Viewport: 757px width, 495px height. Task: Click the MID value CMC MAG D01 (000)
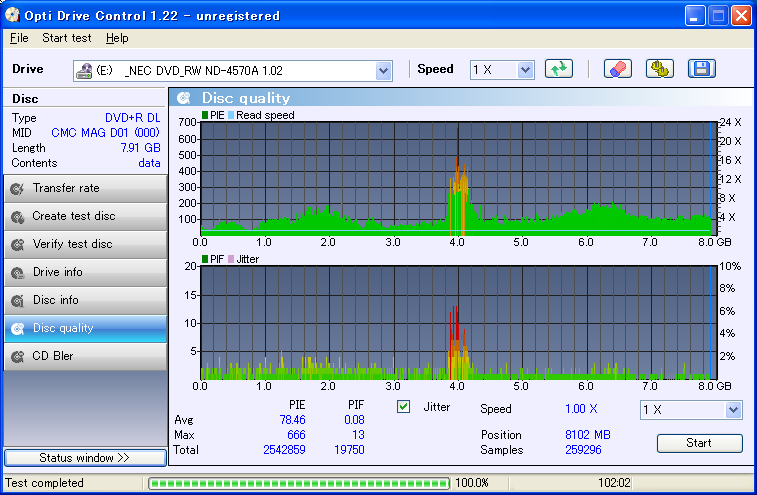click(x=105, y=133)
